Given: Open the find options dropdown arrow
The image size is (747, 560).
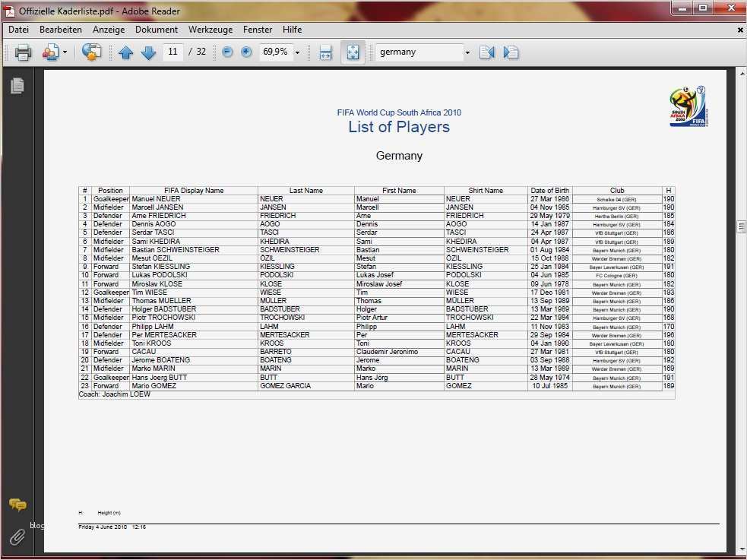Looking at the screenshot, I should coord(467,52).
